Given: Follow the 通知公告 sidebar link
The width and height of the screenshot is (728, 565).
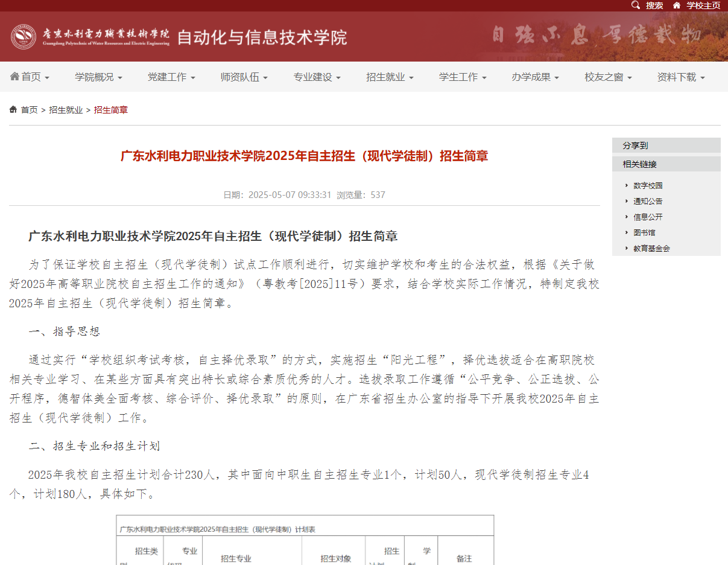Looking at the screenshot, I should [648, 201].
